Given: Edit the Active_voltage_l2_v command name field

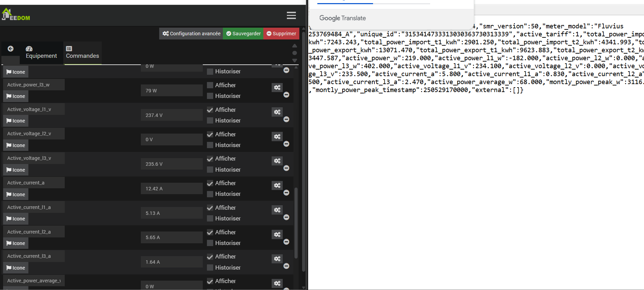Looking at the screenshot, I should (x=34, y=134).
